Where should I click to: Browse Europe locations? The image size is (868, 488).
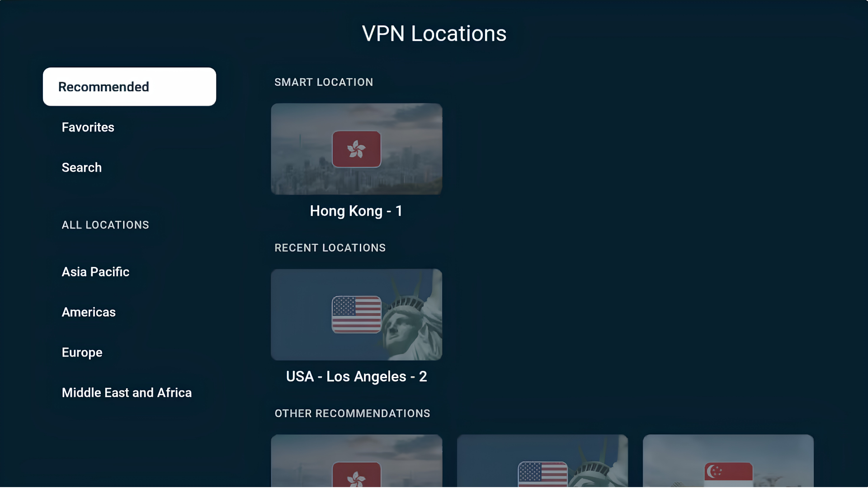pos(82,352)
